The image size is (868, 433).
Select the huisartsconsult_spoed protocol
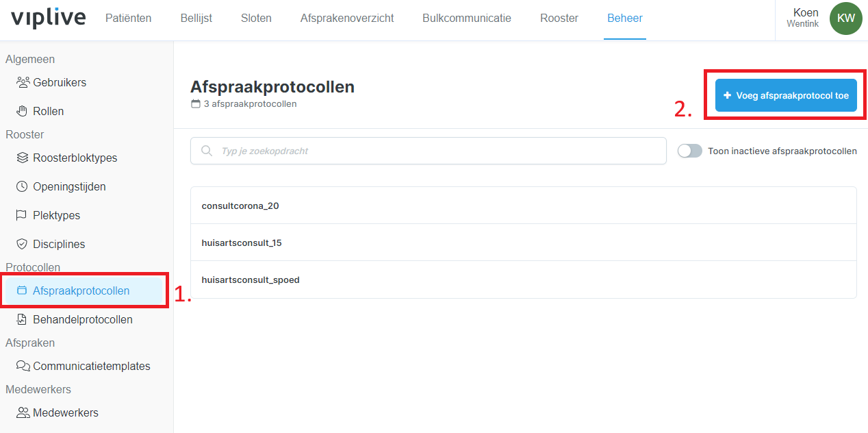[523, 280]
